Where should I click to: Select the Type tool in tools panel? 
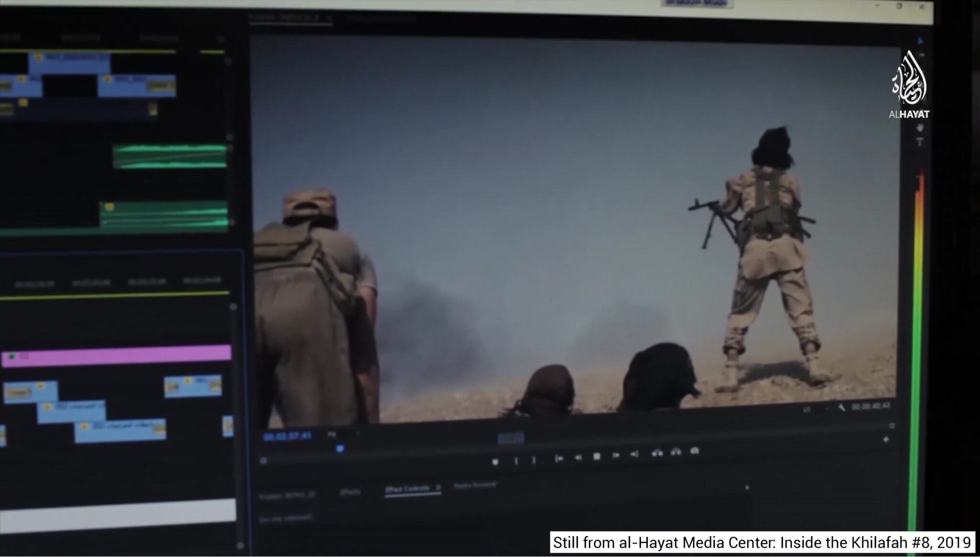pyautogui.click(x=919, y=142)
